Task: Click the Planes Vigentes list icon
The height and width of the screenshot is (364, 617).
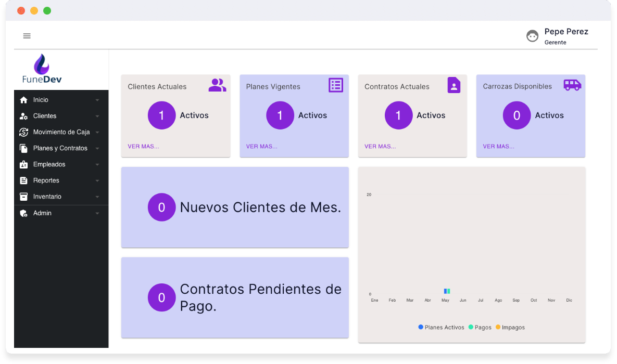Action: pos(336,85)
